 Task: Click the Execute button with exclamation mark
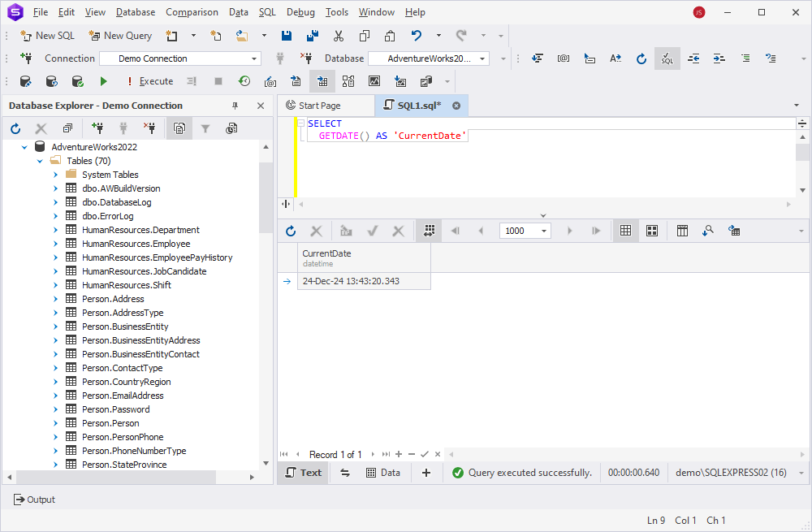pyautogui.click(x=151, y=81)
